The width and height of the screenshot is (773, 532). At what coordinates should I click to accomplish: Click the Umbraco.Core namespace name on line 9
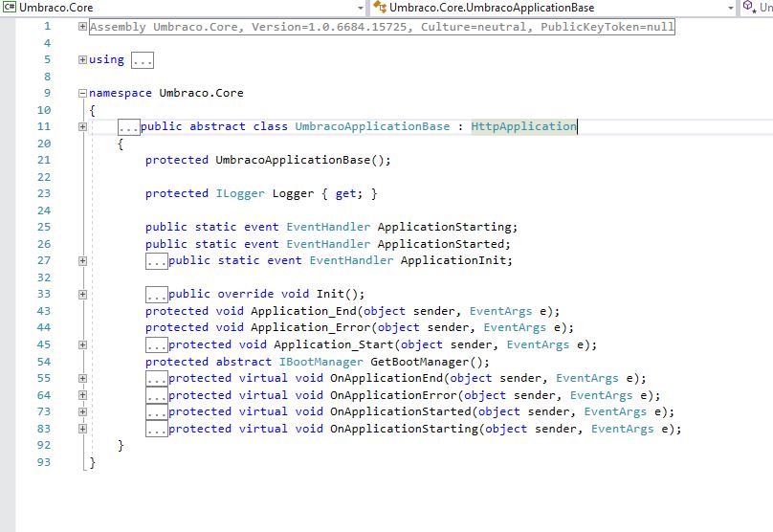coord(201,93)
